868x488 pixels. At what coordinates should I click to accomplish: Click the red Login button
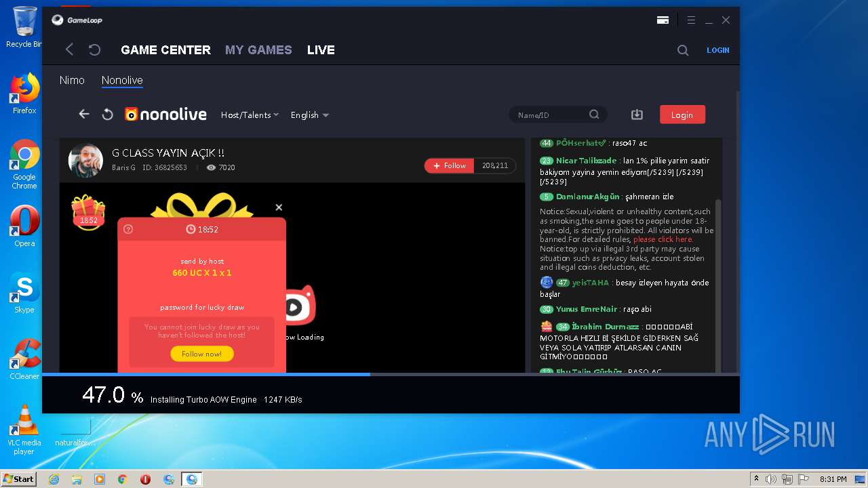pos(682,115)
